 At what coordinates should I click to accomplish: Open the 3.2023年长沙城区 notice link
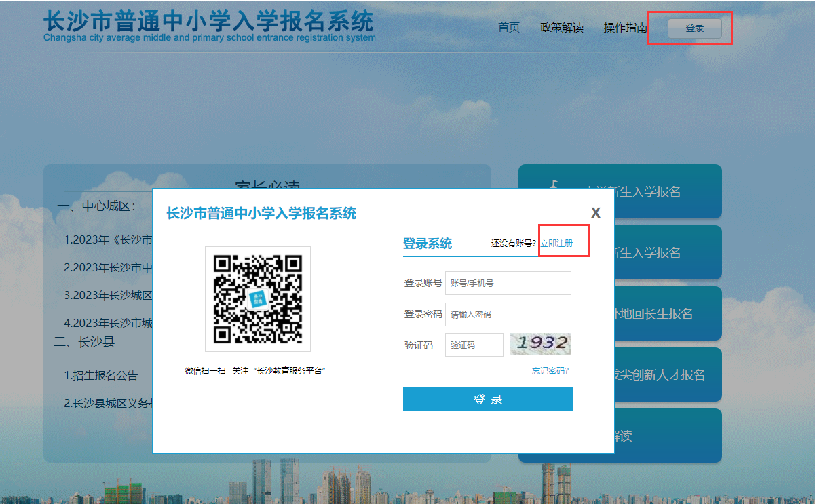108,295
